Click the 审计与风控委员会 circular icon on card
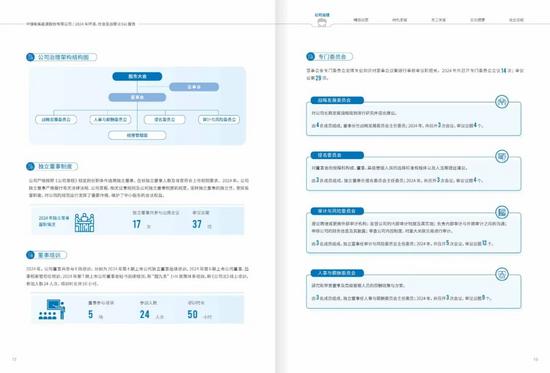 (x=502, y=212)
